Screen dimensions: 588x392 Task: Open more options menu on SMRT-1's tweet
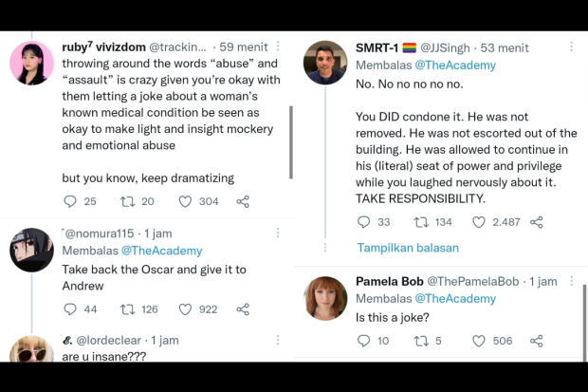click(571, 46)
